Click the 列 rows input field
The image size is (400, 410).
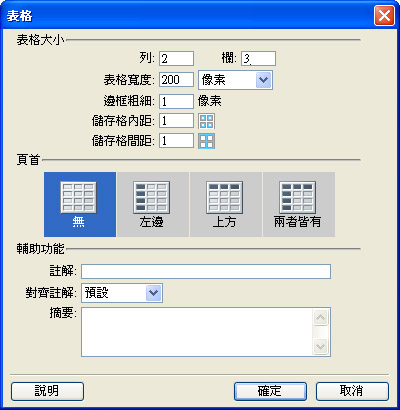pos(176,59)
